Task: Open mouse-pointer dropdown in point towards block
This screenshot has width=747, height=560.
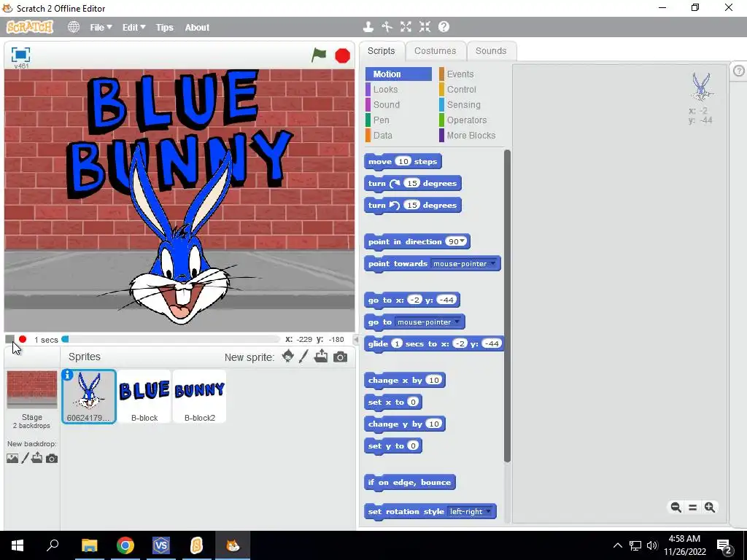Action: pyautogui.click(x=493, y=263)
